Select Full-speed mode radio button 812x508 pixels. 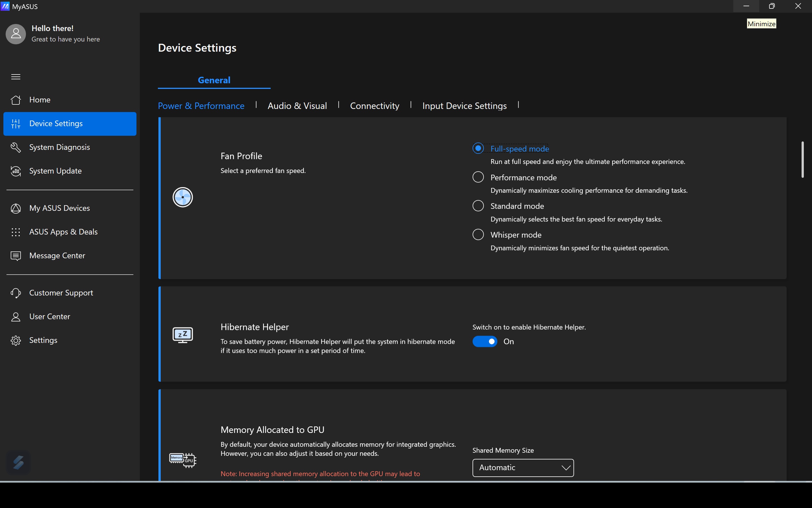(x=478, y=148)
